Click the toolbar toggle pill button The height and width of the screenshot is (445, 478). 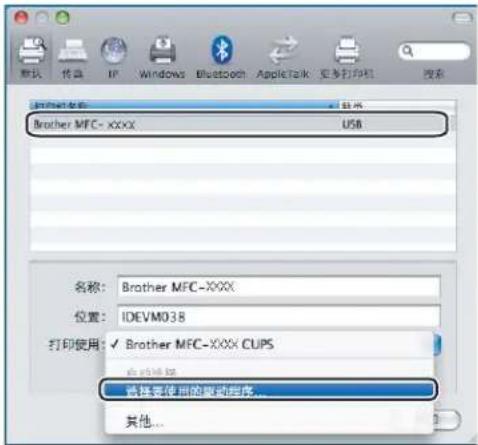tap(462, 17)
